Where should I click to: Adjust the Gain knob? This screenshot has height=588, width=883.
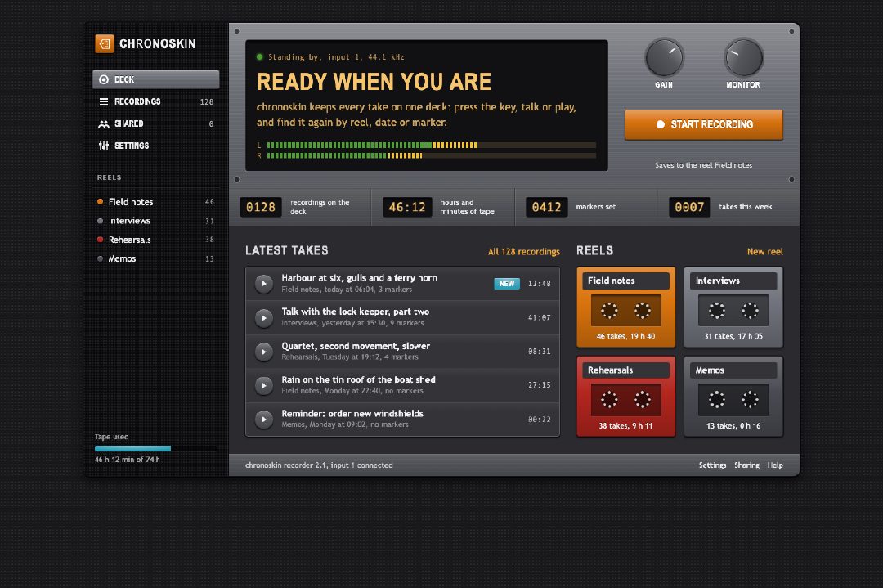click(664, 57)
